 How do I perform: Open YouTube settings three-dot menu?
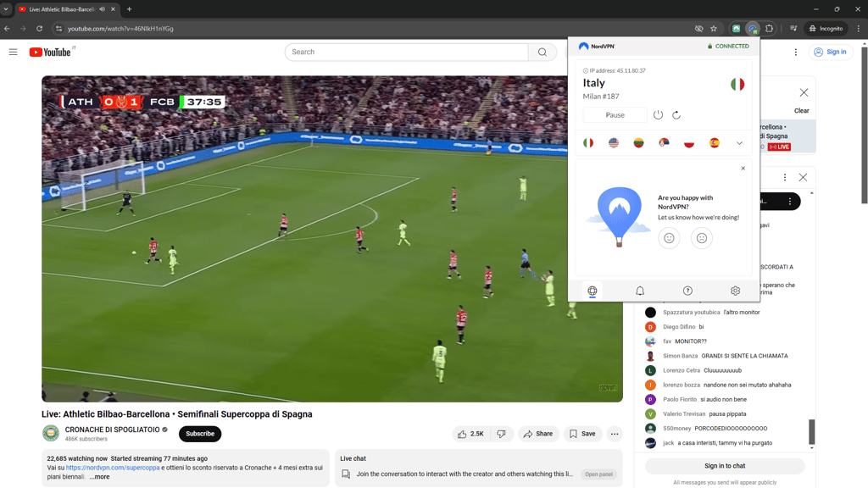click(795, 52)
